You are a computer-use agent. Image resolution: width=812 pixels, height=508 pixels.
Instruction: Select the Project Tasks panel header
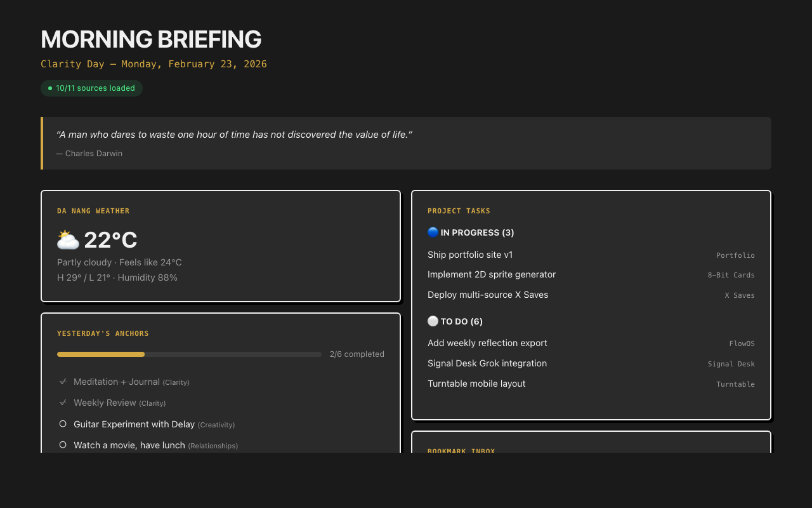(459, 210)
